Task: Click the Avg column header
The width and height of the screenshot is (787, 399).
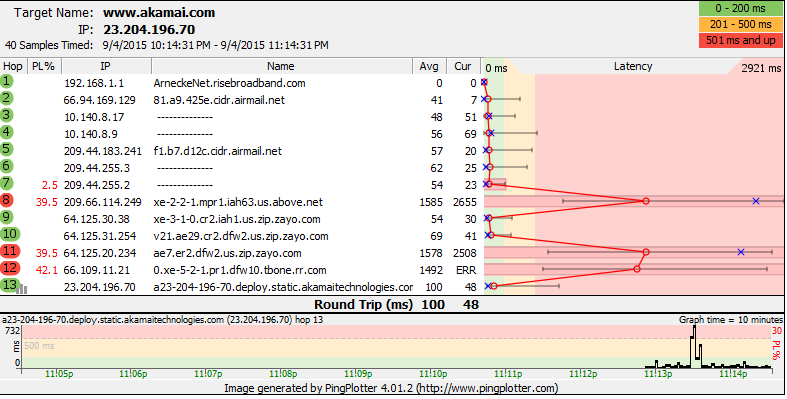Action: tap(429, 66)
